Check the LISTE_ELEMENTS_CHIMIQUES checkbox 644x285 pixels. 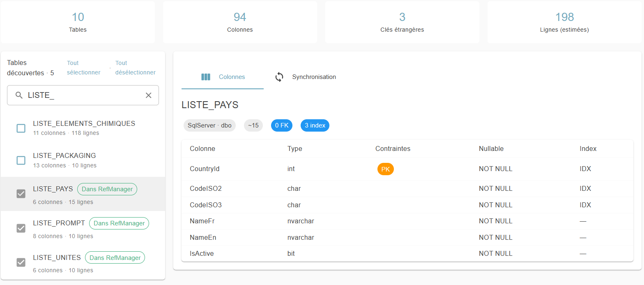point(21,128)
